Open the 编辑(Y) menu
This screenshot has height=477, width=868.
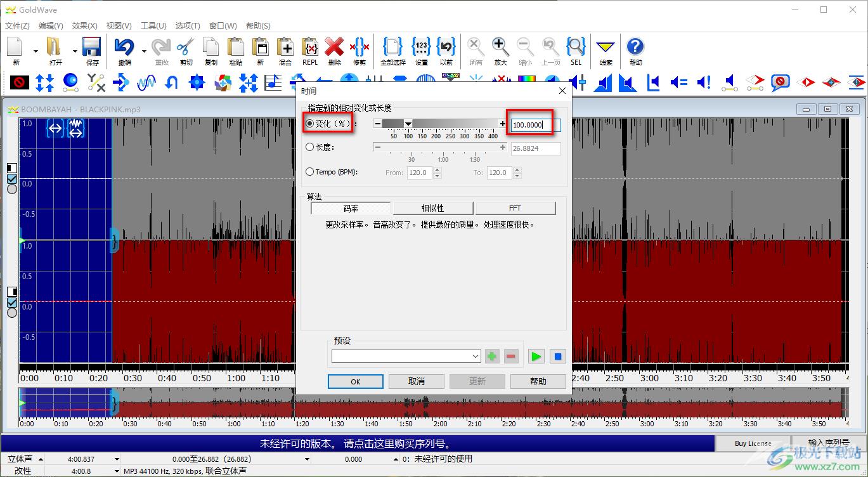[x=51, y=26]
